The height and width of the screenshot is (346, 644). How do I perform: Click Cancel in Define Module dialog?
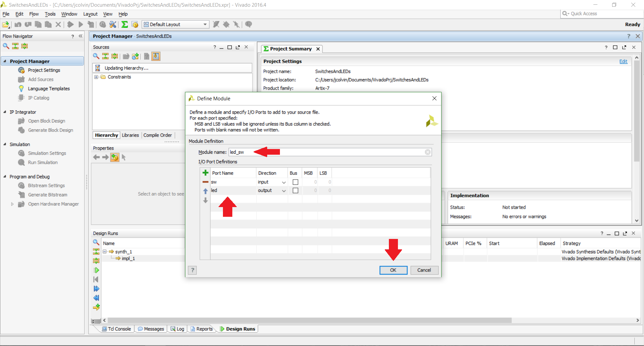point(424,270)
